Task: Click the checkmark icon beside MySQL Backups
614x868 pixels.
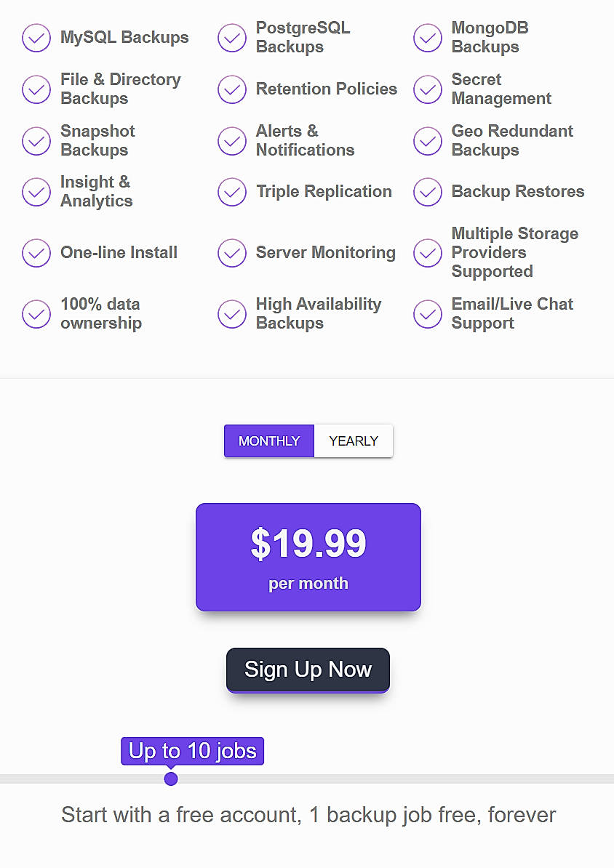Action: [x=36, y=38]
